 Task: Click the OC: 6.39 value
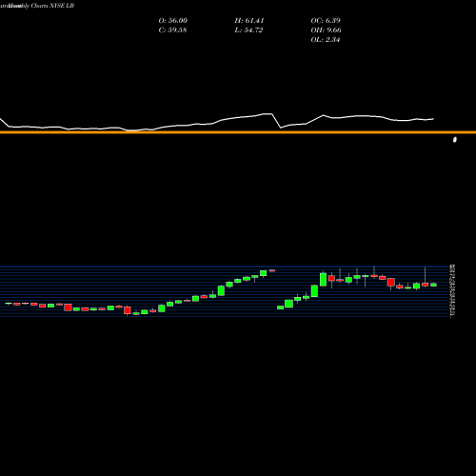tap(326, 21)
